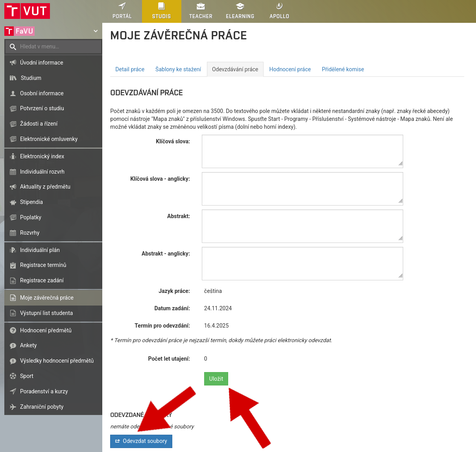Focus the Hledat v menu search field

(x=53, y=46)
